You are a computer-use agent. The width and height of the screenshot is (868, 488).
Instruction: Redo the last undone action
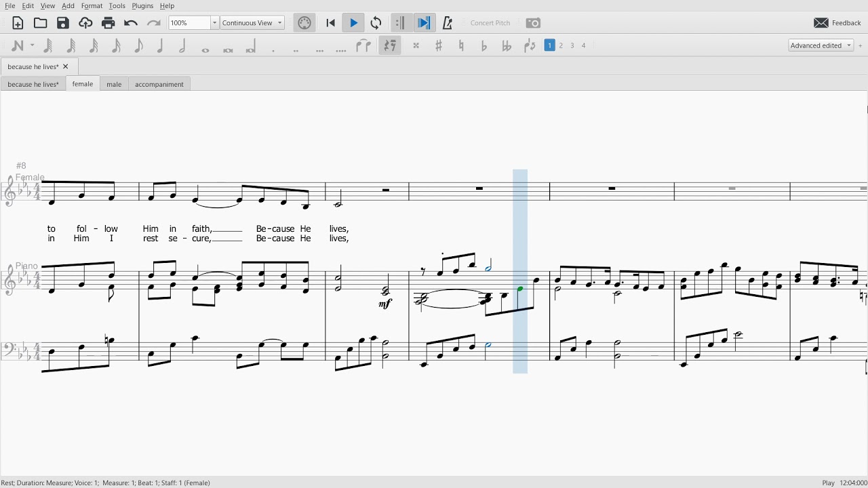click(x=153, y=23)
